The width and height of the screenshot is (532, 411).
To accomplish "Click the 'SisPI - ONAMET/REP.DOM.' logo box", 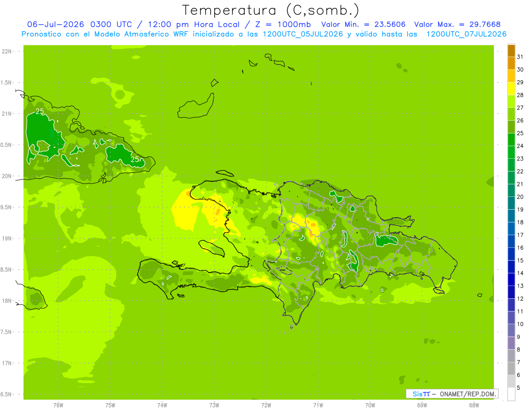I will (x=452, y=394).
